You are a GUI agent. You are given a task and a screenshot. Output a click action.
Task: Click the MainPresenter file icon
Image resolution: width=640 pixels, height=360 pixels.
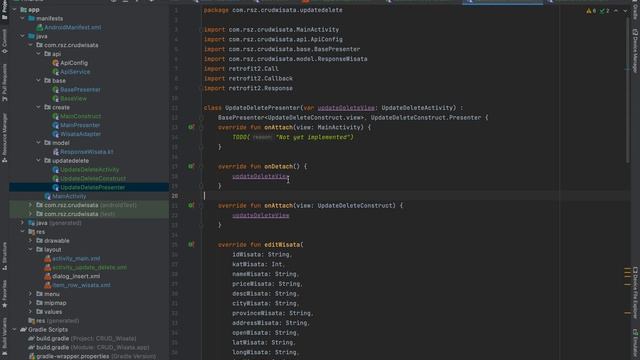(56, 125)
